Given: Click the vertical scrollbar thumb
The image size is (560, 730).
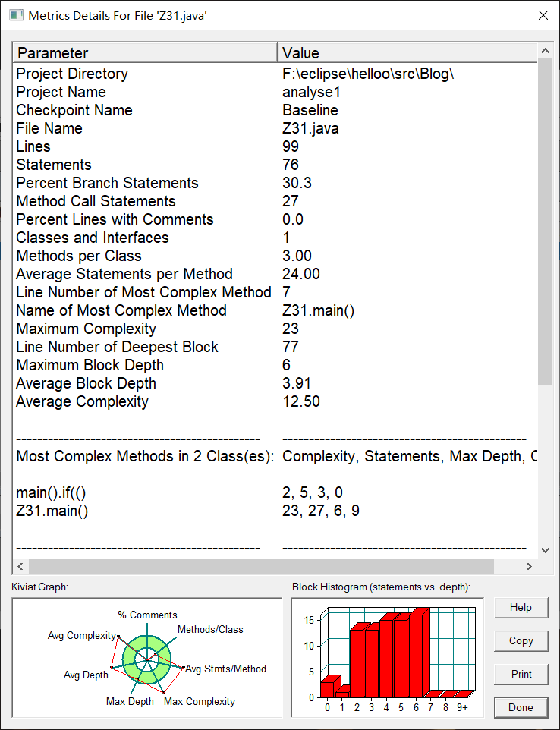Looking at the screenshot, I should pyautogui.click(x=545, y=222).
